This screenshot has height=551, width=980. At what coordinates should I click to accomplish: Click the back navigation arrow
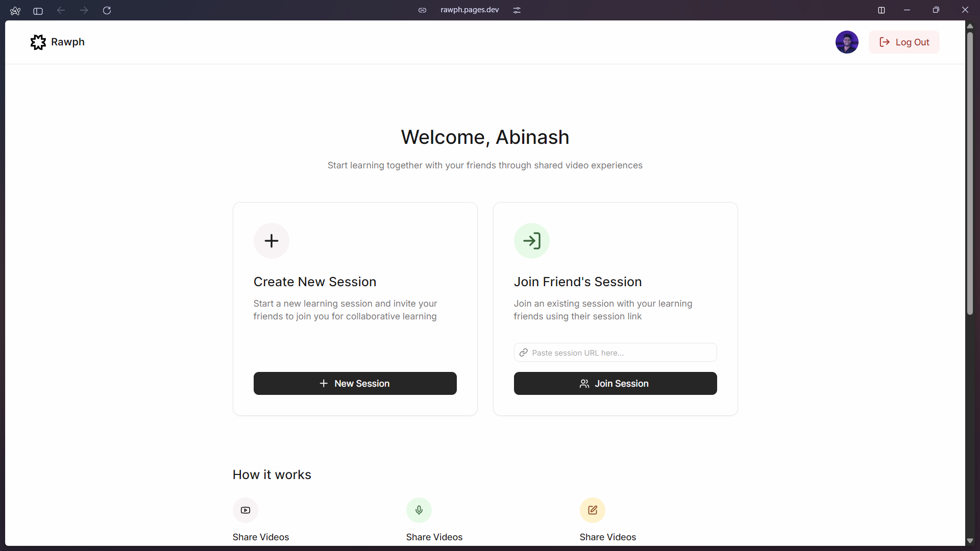coord(61,10)
